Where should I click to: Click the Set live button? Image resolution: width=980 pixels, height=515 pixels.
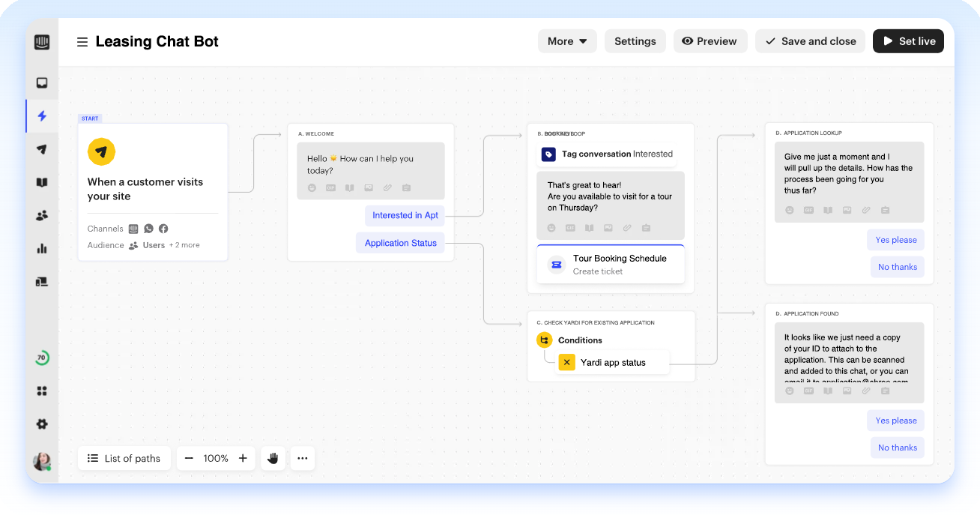(x=908, y=41)
